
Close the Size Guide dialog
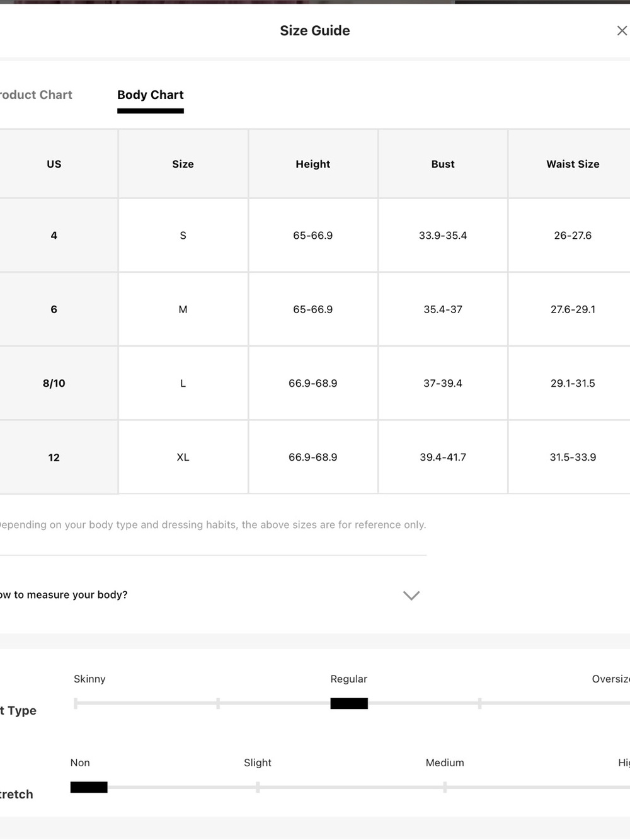click(622, 31)
